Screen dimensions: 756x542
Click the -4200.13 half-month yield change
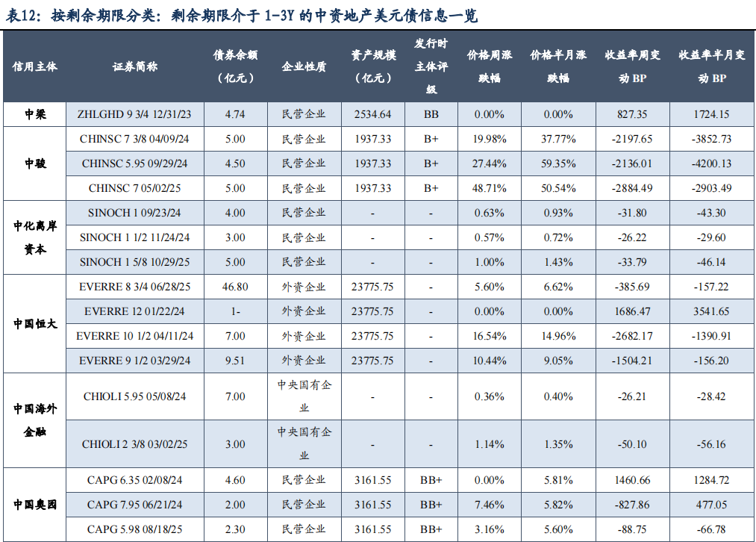[712, 163]
